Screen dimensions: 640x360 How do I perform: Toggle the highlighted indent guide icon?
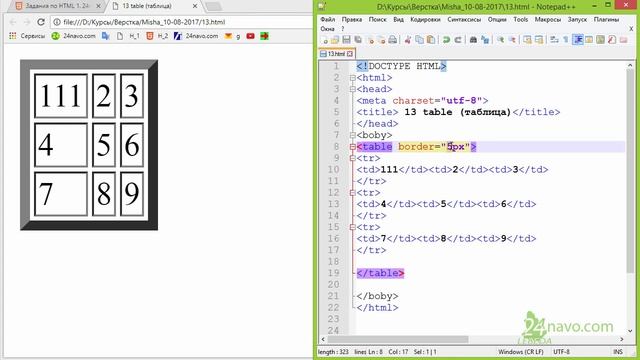pos(578,40)
